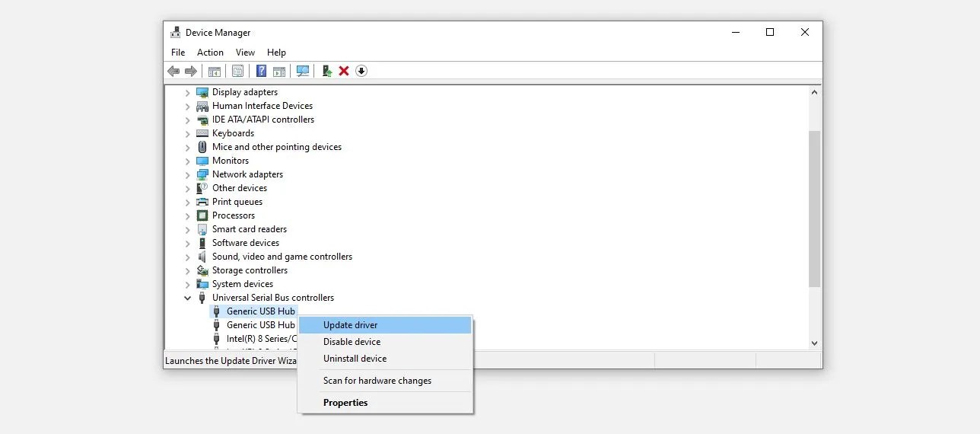Choose Properties from context menu
Viewport: 980px width, 434px height.
click(385, 403)
